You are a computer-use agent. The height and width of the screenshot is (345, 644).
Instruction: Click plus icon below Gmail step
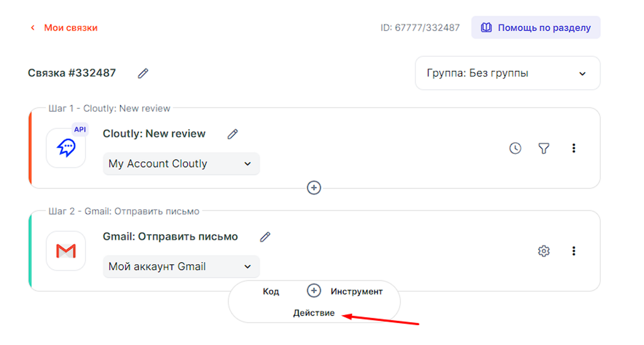pyautogui.click(x=314, y=291)
